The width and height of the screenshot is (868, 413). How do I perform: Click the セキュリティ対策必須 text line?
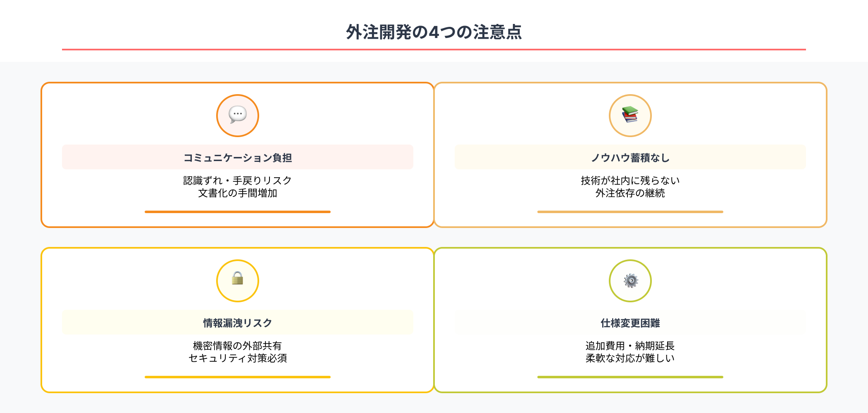[238, 358]
